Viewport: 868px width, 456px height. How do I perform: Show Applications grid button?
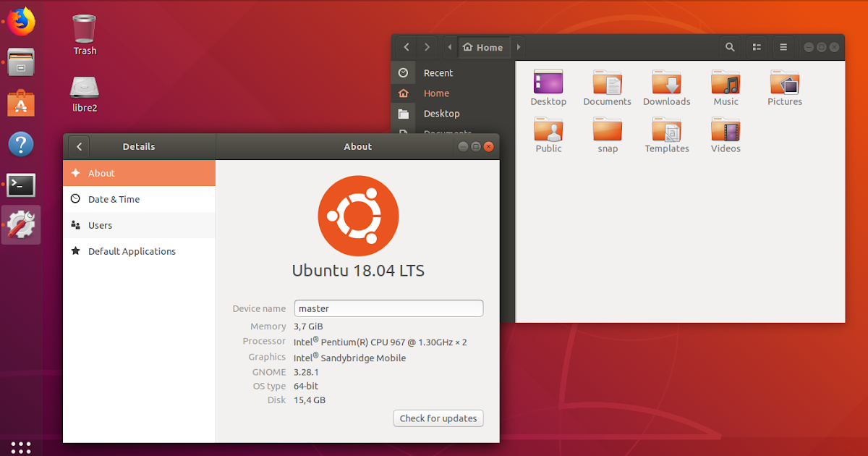(x=21, y=446)
